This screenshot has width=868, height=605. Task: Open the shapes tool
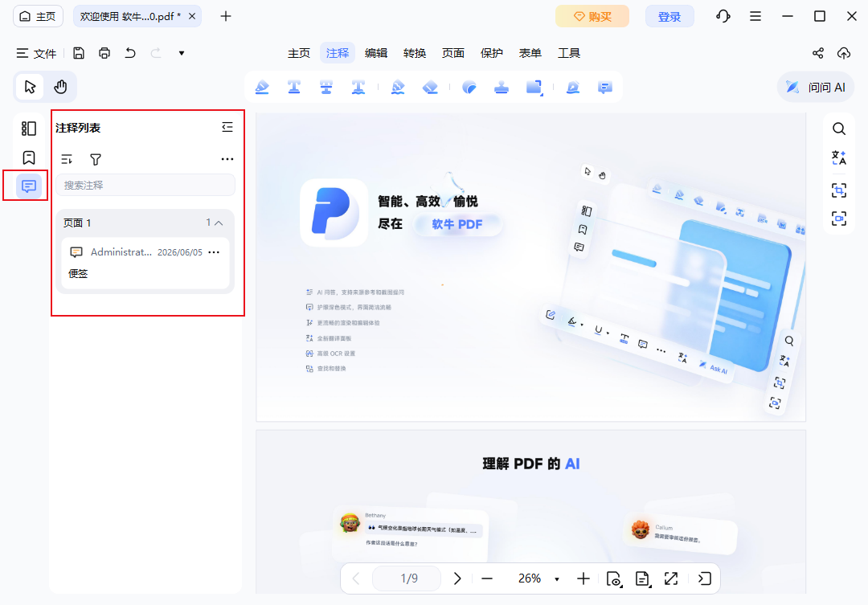tap(534, 87)
